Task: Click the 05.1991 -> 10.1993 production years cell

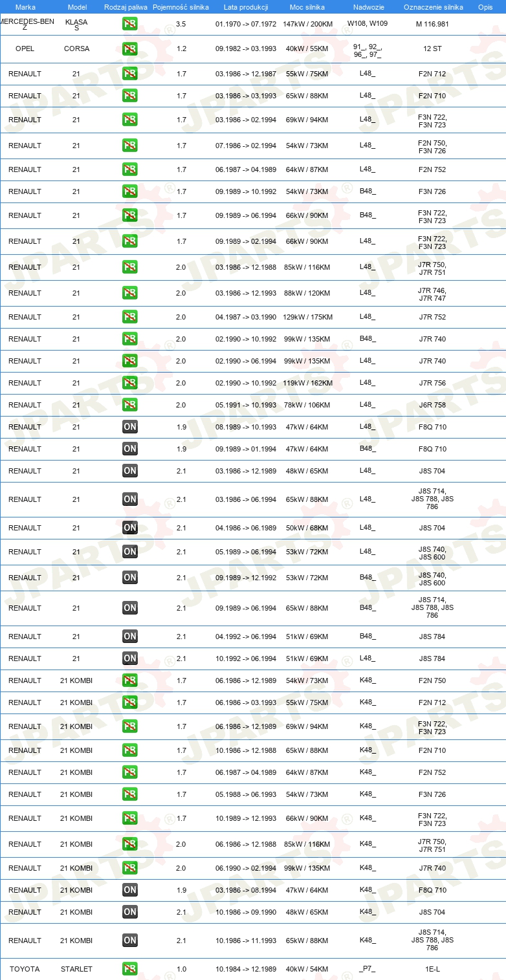Action: (x=246, y=405)
